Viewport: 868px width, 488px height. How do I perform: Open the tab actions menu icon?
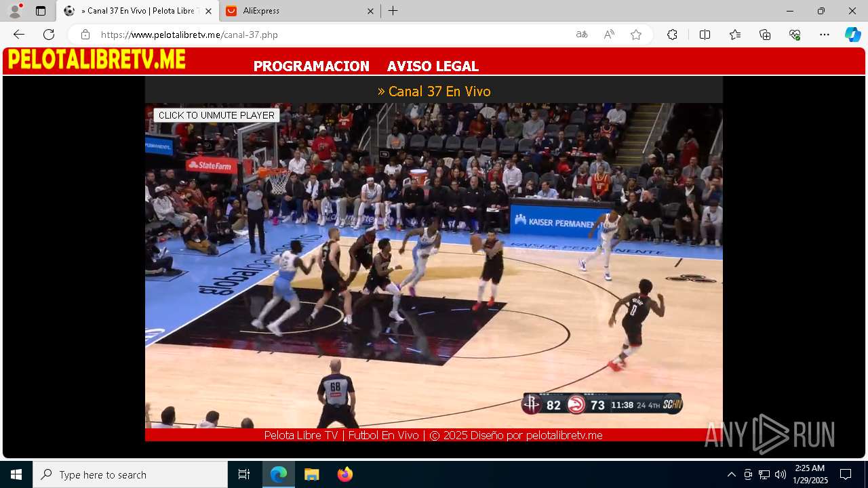(41, 11)
